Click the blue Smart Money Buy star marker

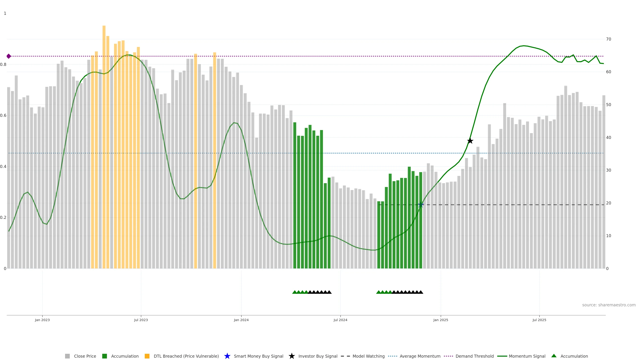pos(421,205)
